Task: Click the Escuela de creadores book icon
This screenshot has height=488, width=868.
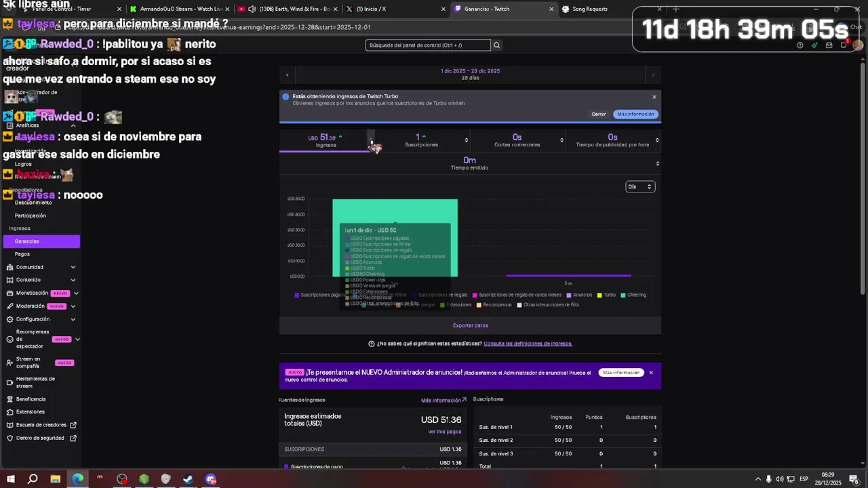Action: [9, 425]
